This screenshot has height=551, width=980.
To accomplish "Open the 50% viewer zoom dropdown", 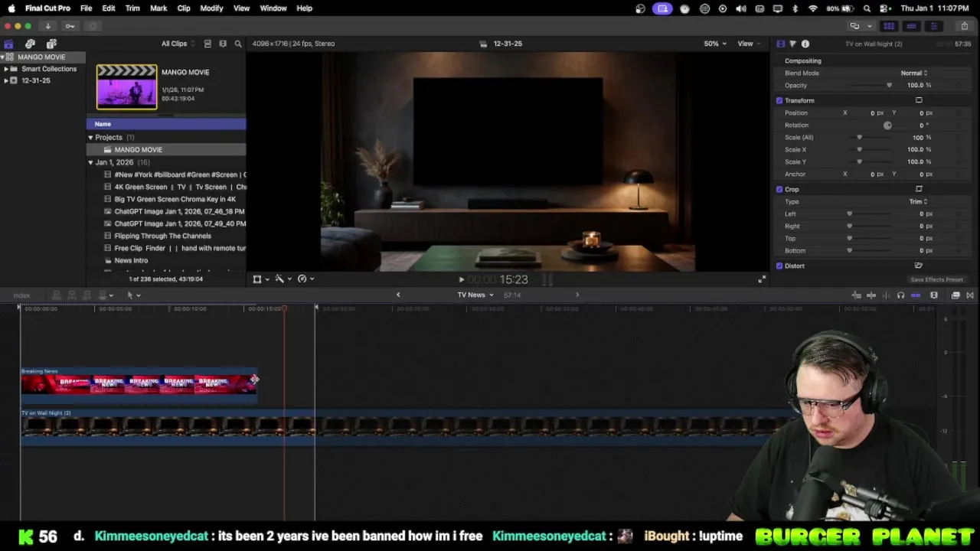I will pyautogui.click(x=715, y=44).
